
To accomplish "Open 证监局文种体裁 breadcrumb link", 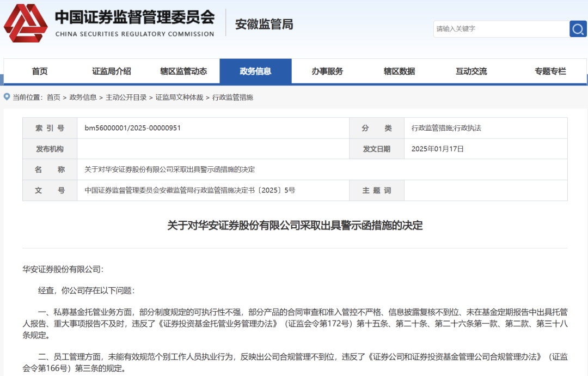I will click(x=179, y=98).
